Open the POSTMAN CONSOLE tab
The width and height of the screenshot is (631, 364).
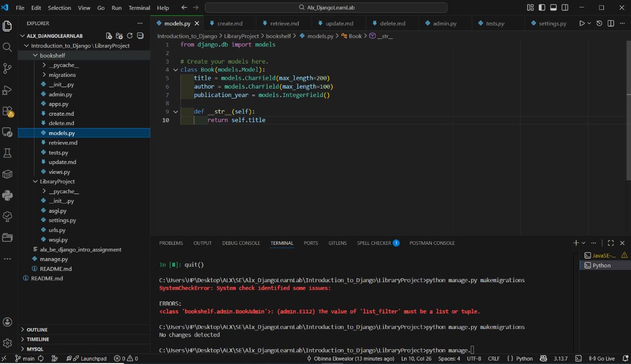click(432, 243)
